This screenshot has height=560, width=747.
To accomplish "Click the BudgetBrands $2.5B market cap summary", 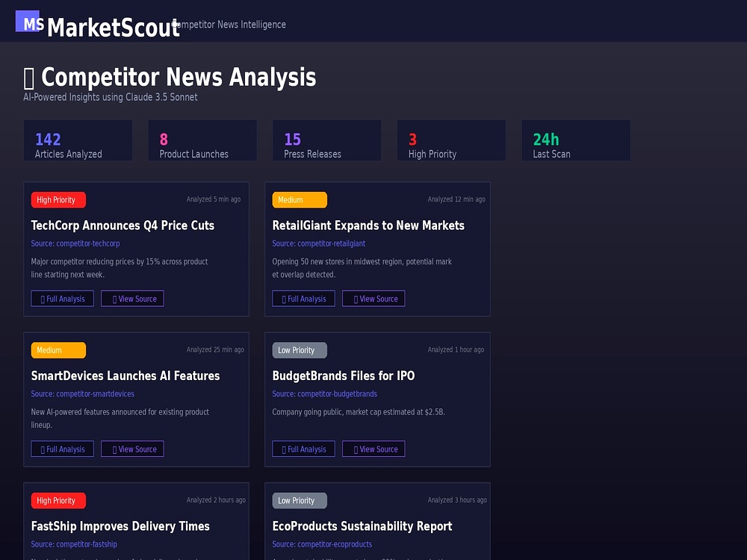I will click(x=359, y=412).
